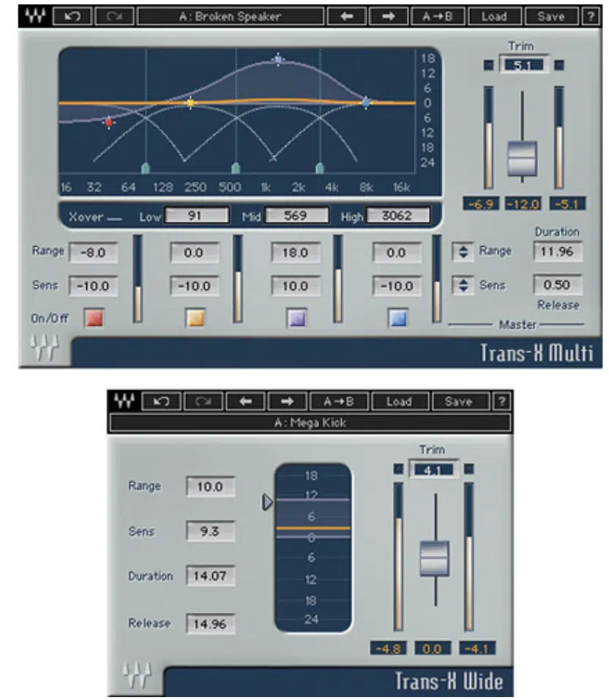Toggle the orange low-mid band on/off
This screenshot has height=700, width=609.
pyautogui.click(x=195, y=319)
